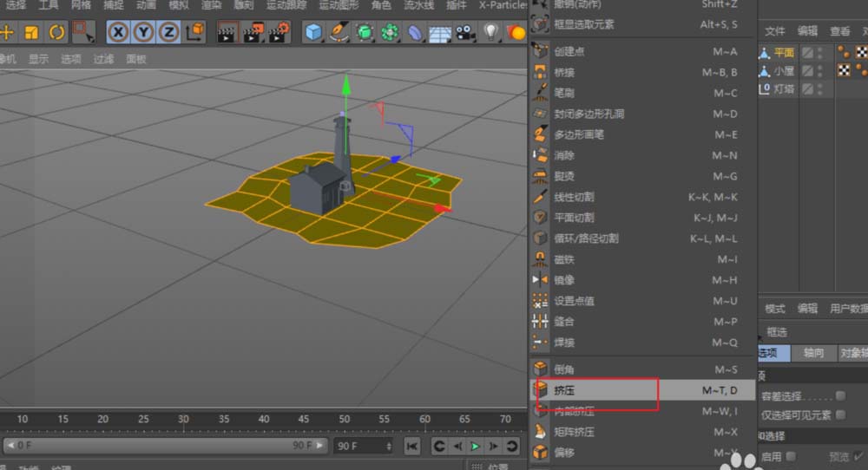Click the Render View clapperboard icon
Screen dimensions: 868x470
coord(227,33)
